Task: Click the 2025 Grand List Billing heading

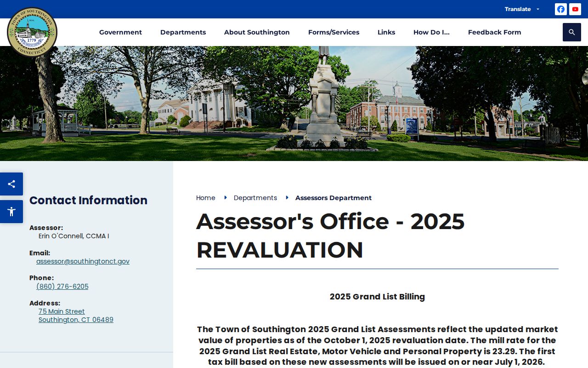Action: tap(377, 297)
